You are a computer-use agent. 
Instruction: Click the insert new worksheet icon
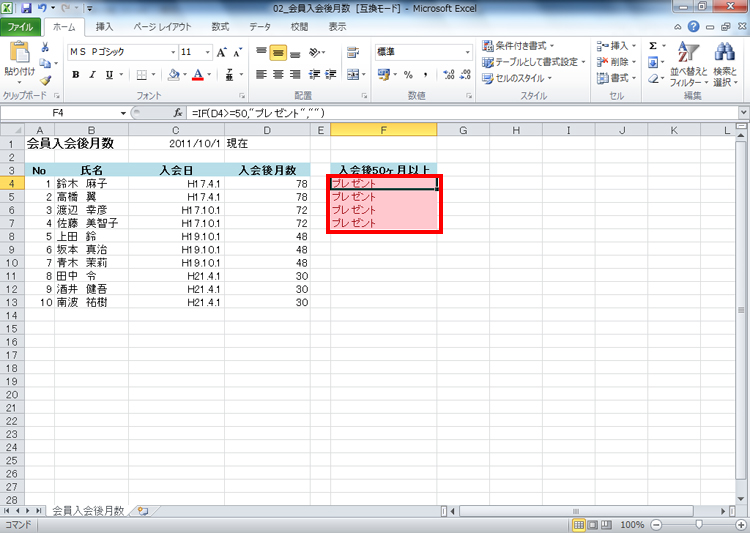click(143, 511)
